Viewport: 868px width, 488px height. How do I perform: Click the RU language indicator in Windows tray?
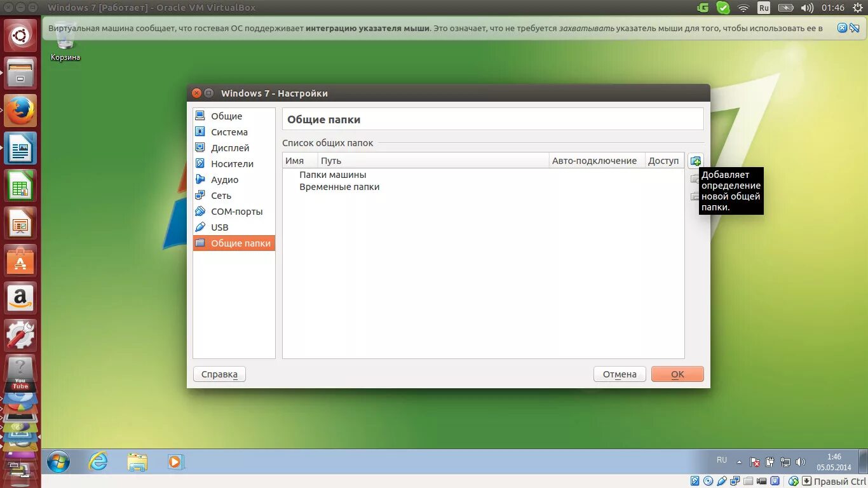tap(722, 459)
